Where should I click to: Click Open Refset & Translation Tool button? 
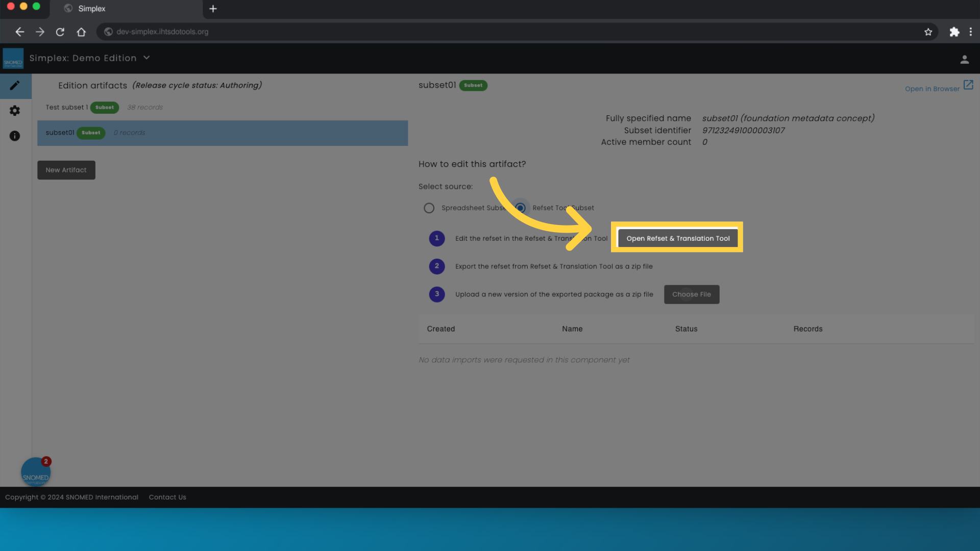(x=678, y=238)
